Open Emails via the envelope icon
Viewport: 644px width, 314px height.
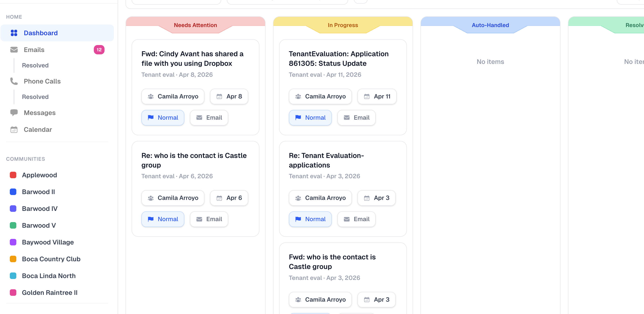[14, 49]
